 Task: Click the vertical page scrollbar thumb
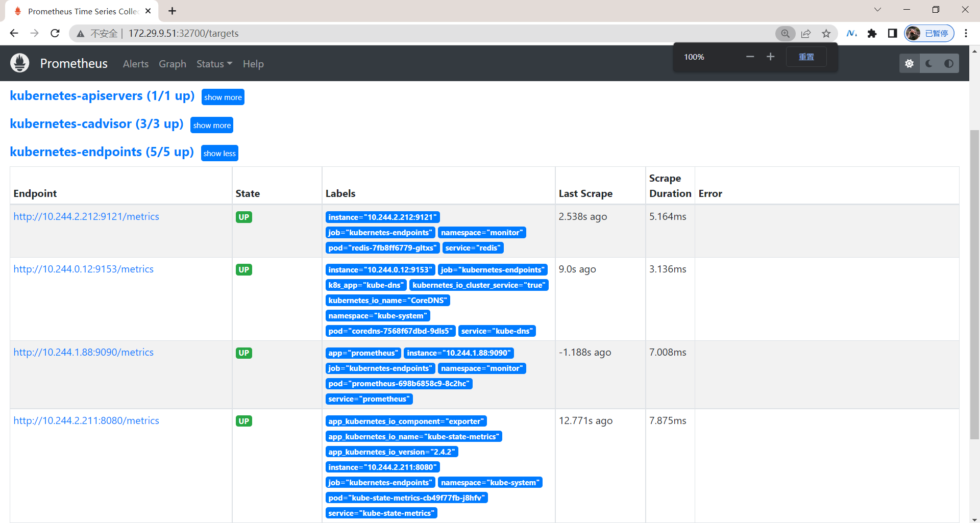pyautogui.click(x=974, y=284)
